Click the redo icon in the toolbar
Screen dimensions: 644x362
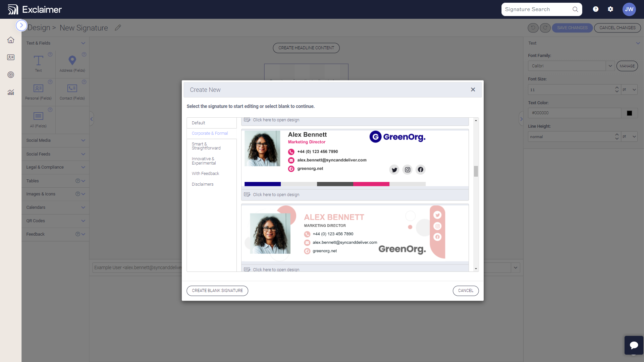[x=545, y=28]
